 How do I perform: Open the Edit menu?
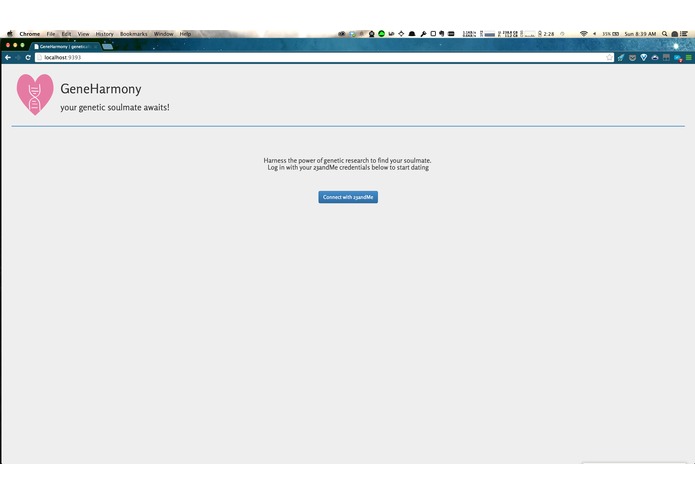pos(66,34)
